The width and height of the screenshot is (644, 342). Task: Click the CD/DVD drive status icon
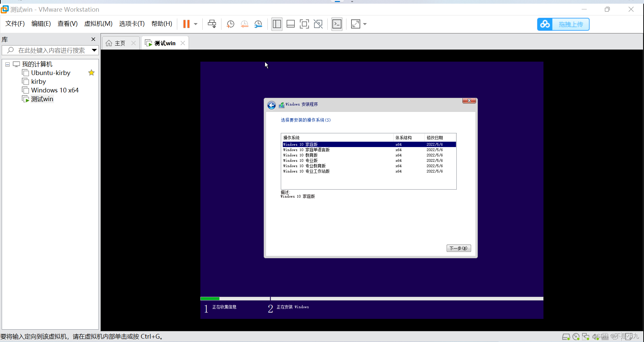(x=576, y=337)
